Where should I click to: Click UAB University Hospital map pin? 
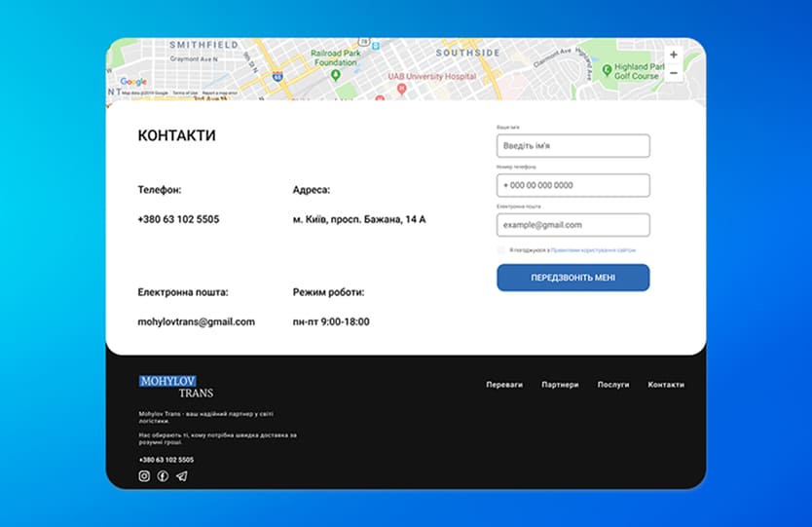(402, 89)
